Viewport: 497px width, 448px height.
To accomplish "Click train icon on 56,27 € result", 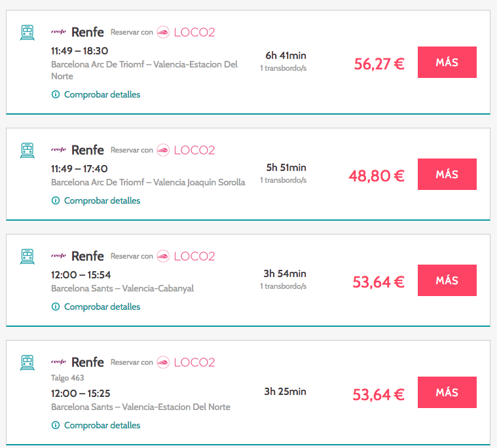I will (x=28, y=32).
